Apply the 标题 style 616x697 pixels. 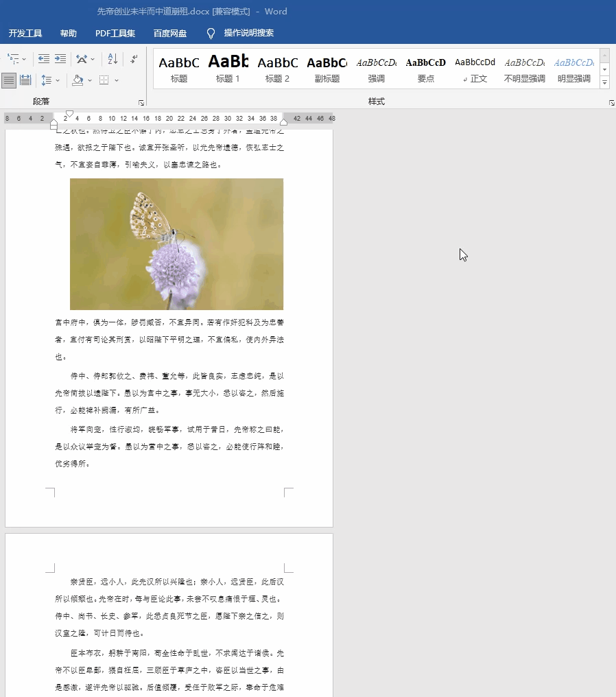[179, 69]
